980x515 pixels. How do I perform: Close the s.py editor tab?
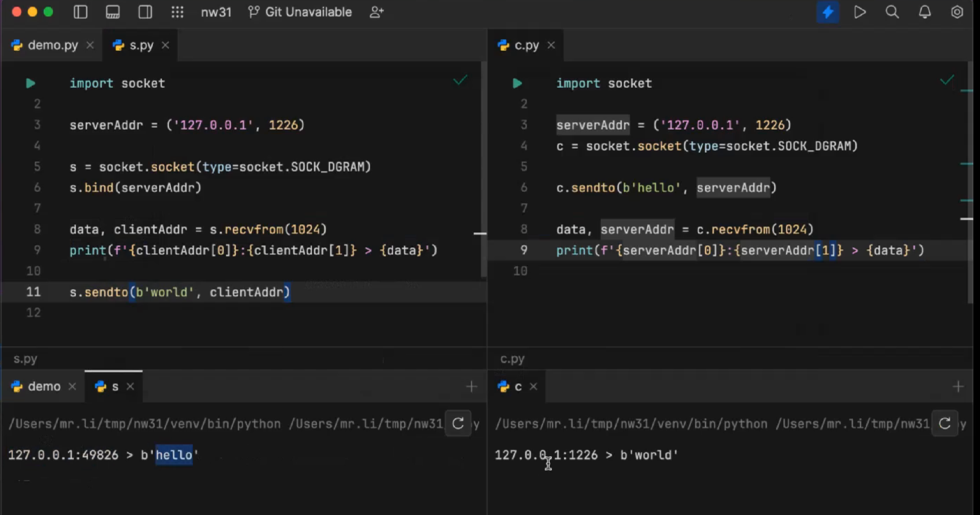tap(166, 45)
